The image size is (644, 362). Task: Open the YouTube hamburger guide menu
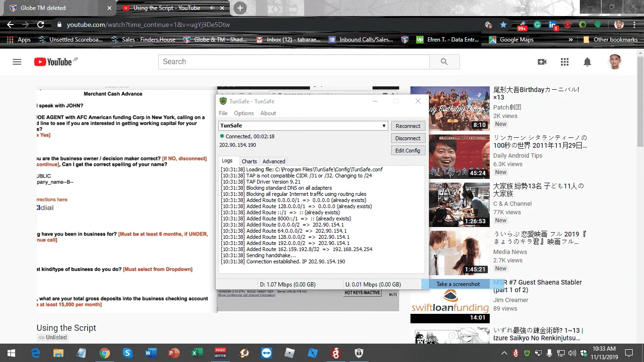[17, 62]
